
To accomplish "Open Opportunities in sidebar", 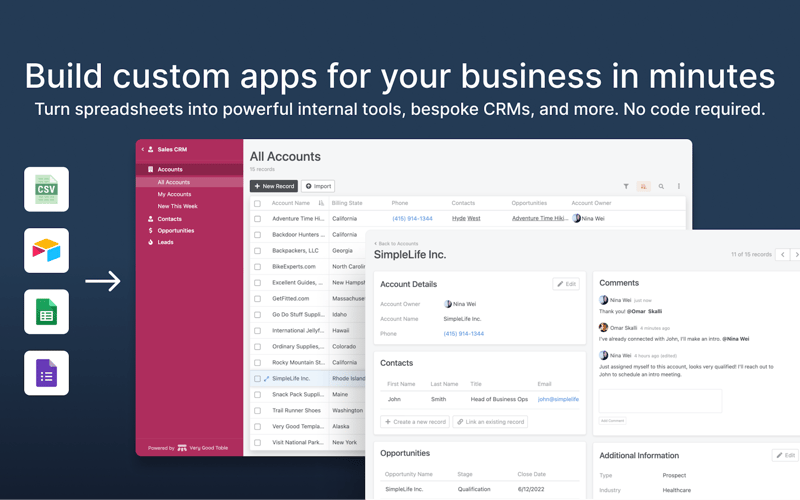I will (176, 231).
